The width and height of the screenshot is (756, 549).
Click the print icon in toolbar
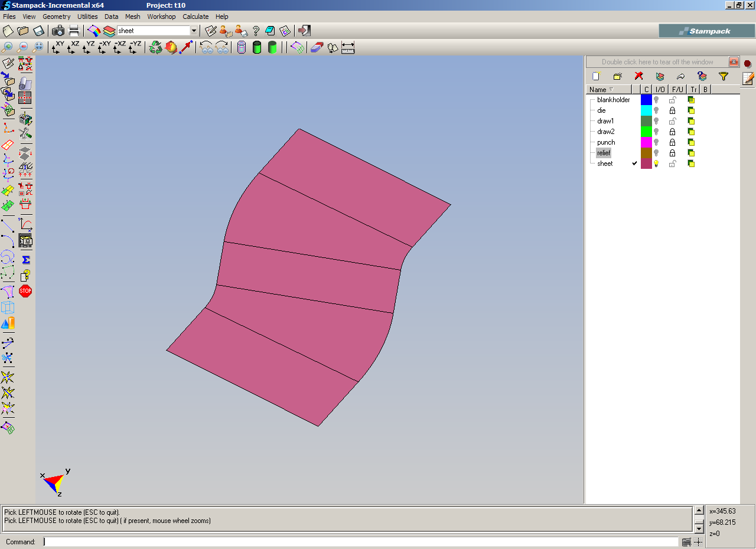point(74,31)
